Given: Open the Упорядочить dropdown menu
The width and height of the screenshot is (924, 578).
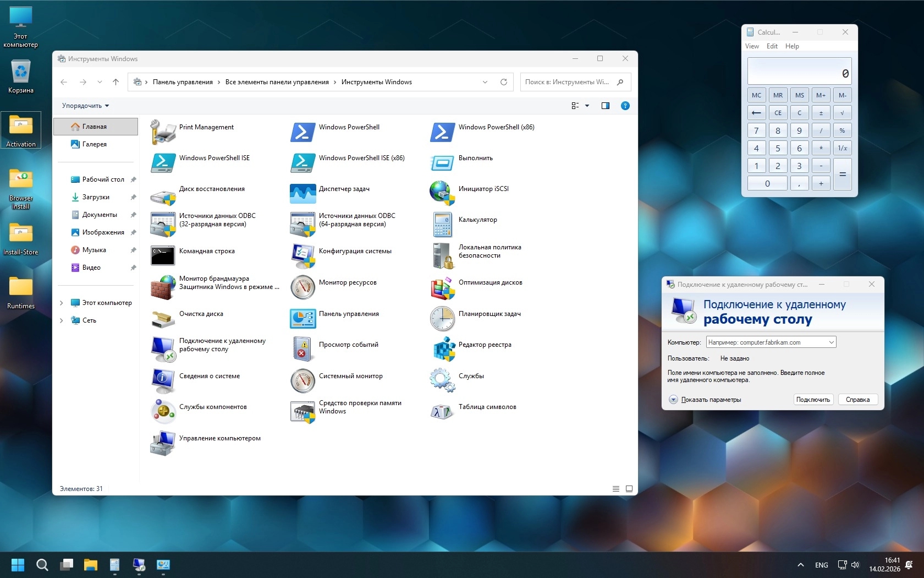Looking at the screenshot, I should coord(85,106).
